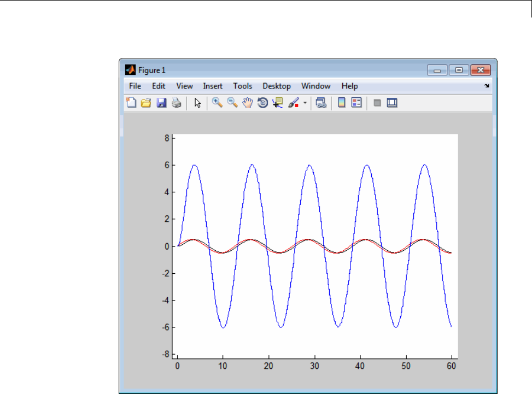Insert a Colorbar via toolbar icon
The width and height of the screenshot is (532, 394).
(342, 102)
